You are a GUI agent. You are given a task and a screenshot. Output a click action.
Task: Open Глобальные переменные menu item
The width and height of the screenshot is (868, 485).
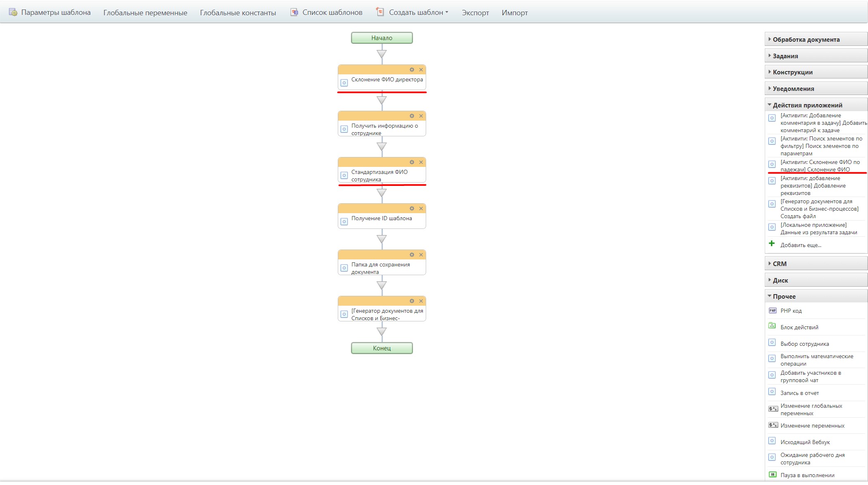tap(145, 13)
